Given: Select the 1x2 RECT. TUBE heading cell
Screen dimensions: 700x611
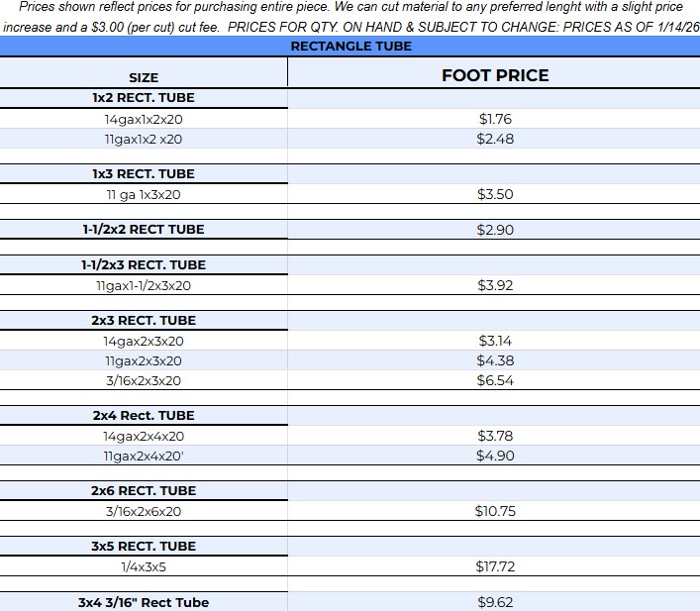Looking at the screenshot, I should [x=144, y=98].
